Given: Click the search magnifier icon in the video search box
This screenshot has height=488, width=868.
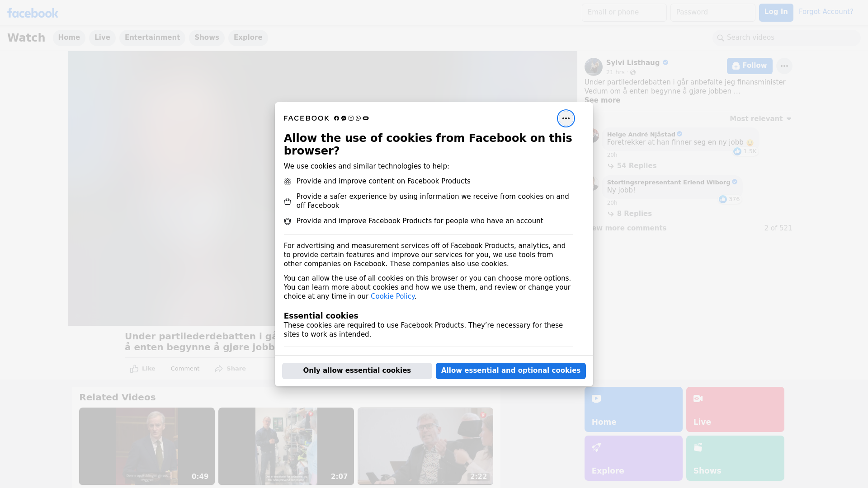Looking at the screenshot, I should [x=720, y=38].
